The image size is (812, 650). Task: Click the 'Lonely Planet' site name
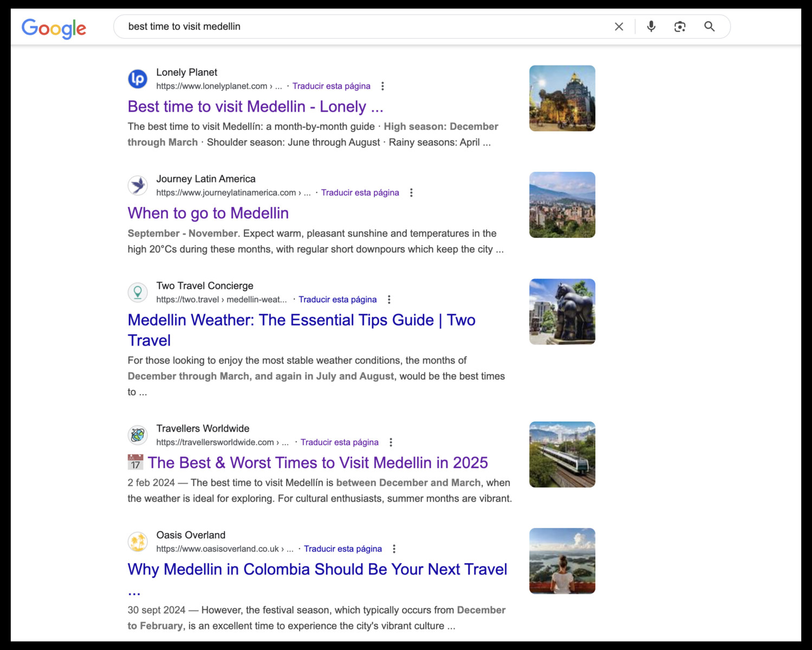[x=187, y=73]
